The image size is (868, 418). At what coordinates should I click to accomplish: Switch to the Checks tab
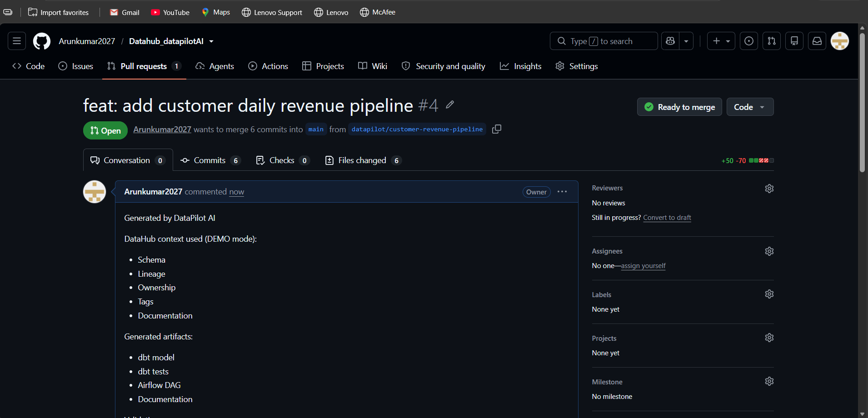(x=283, y=160)
